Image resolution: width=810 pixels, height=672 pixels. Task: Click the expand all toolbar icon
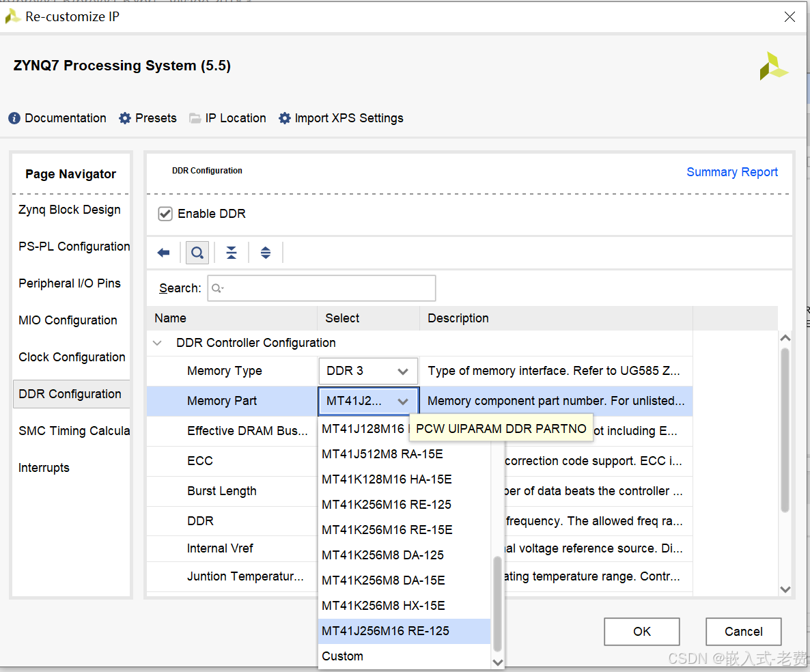266,253
